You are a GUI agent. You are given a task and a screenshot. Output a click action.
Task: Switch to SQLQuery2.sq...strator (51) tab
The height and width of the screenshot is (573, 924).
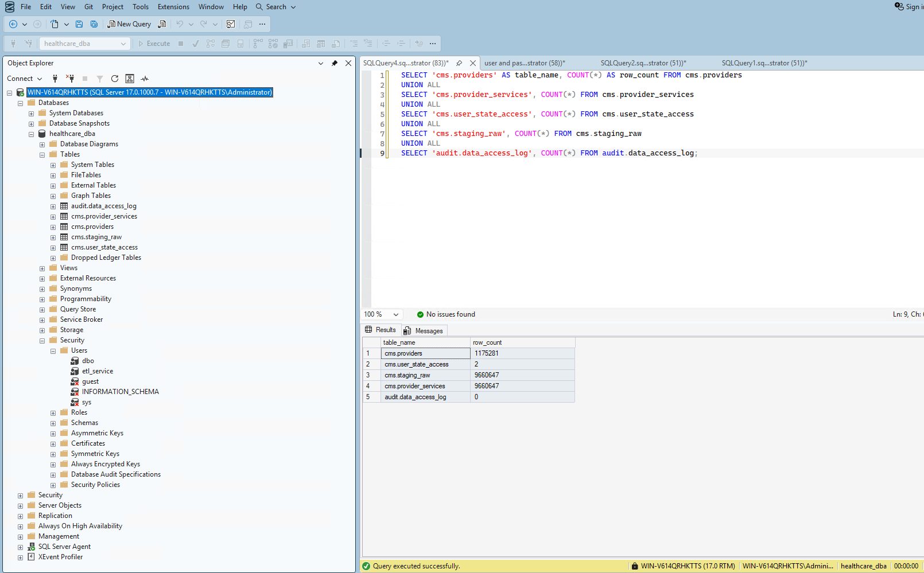(x=643, y=63)
